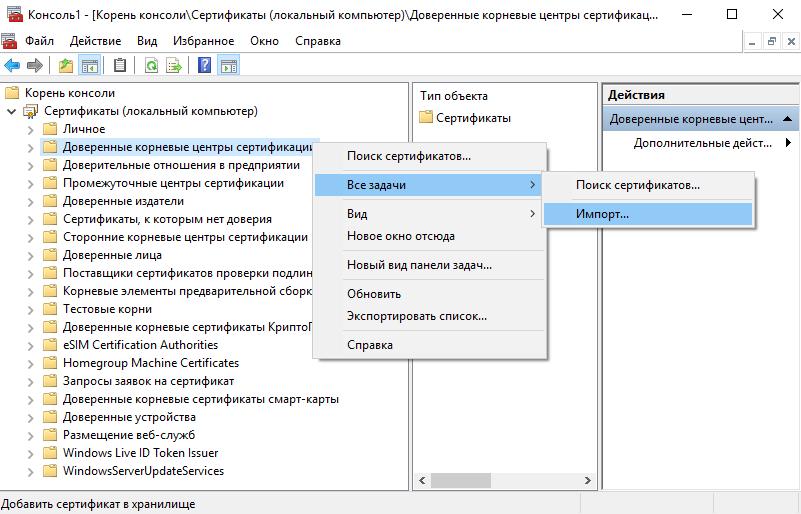Click folder icon of WindowsServerUpdateServices
Image resolution: width=801 pixels, height=514 pixels.
pos(50,471)
